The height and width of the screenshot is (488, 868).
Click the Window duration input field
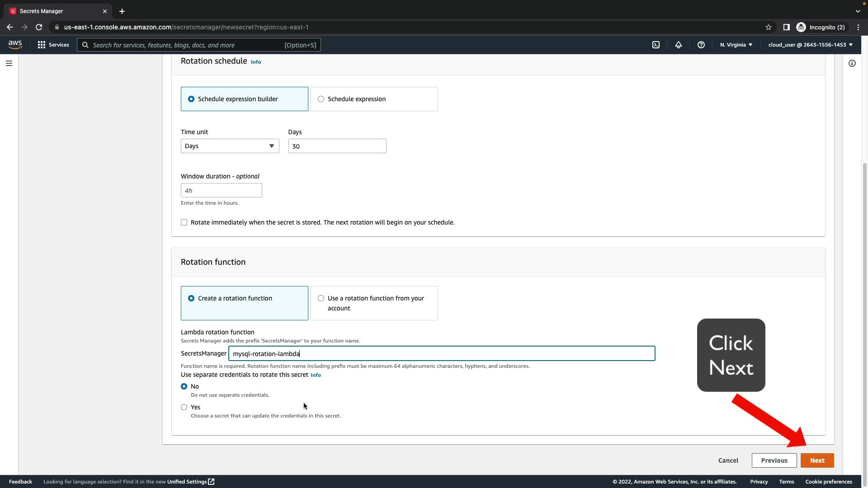click(221, 190)
